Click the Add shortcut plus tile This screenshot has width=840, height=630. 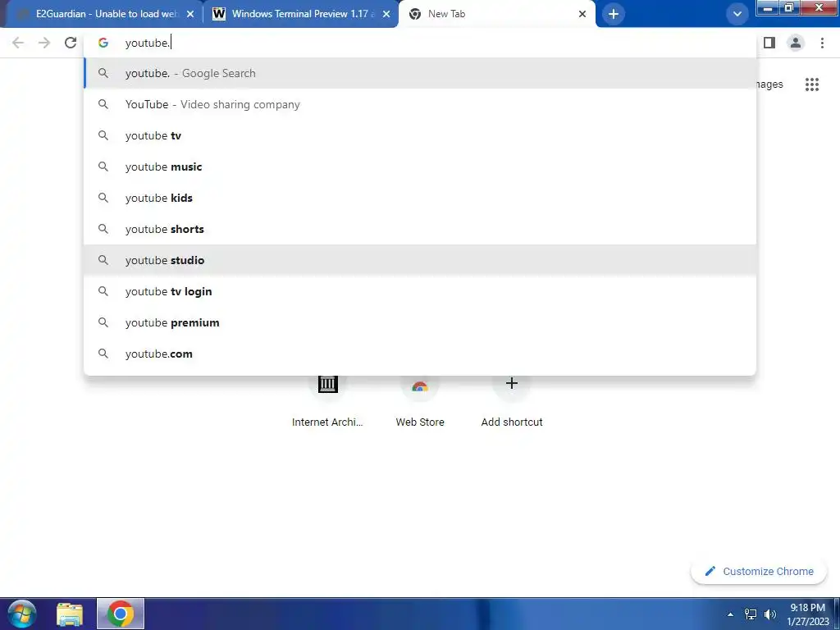[x=512, y=402]
